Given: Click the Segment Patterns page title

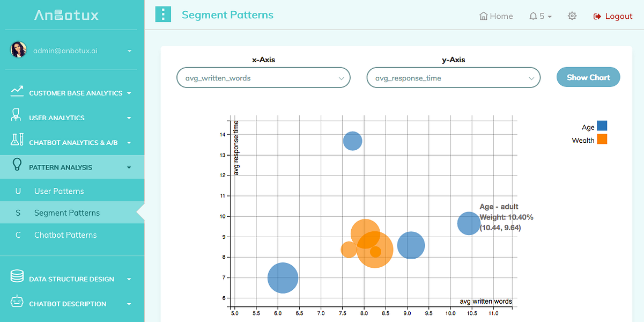Looking at the screenshot, I should click(x=227, y=15).
